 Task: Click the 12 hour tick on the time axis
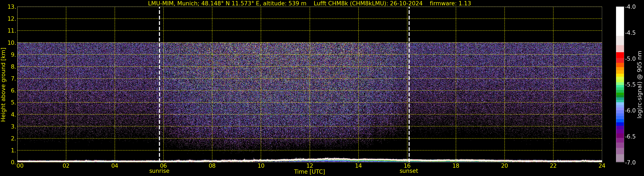(310, 166)
